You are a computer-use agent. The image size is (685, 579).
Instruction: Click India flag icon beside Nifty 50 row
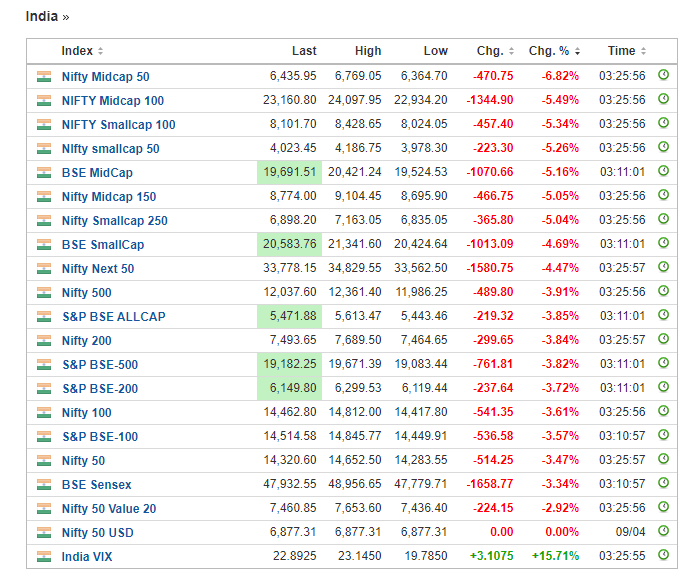coord(44,461)
